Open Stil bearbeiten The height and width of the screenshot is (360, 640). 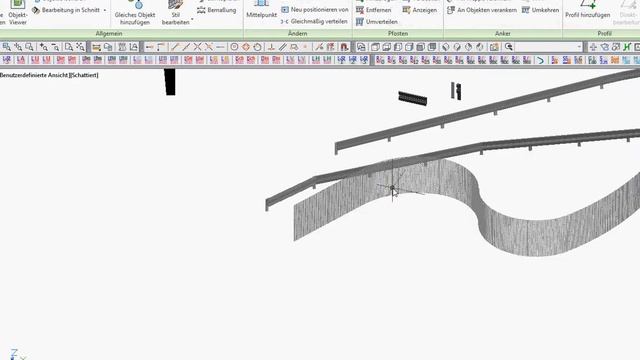176,13
